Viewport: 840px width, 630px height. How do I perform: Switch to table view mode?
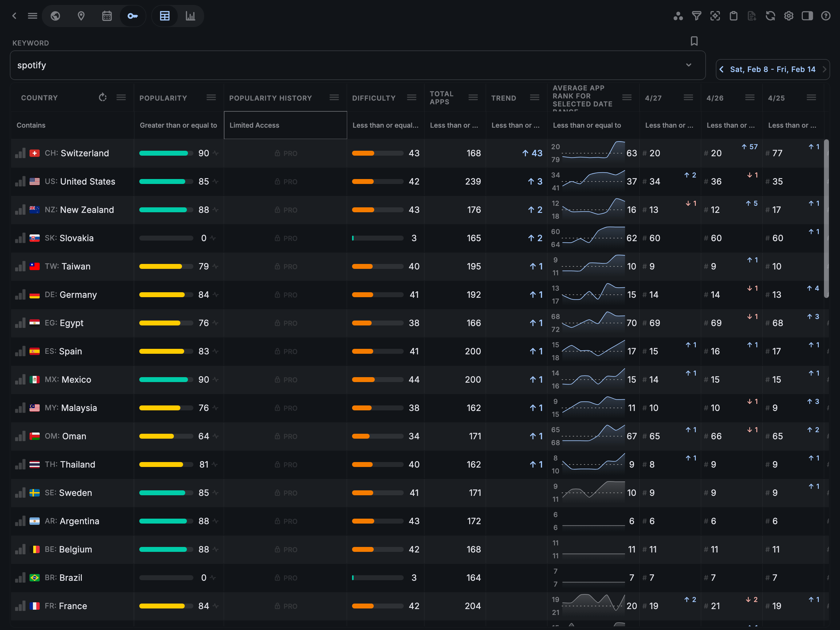tap(164, 16)
